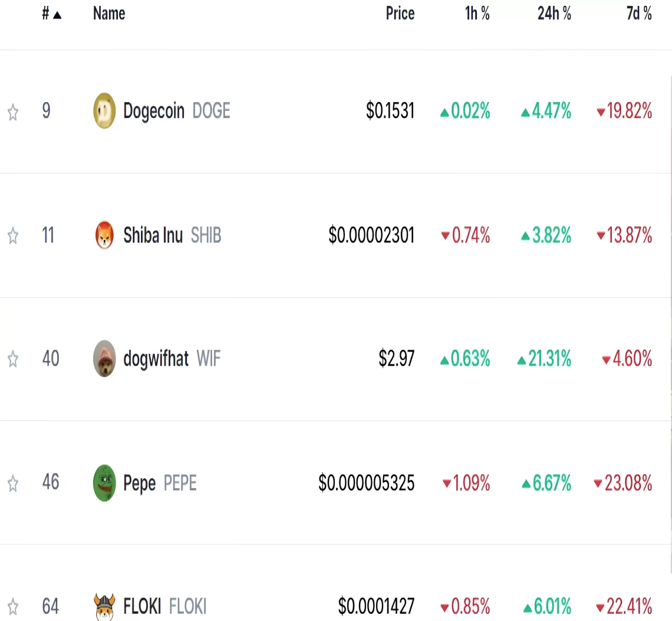Click the dogwifhat hat-wearing dog icon
This screenshot has width=672, height=621.
(104, 359)
